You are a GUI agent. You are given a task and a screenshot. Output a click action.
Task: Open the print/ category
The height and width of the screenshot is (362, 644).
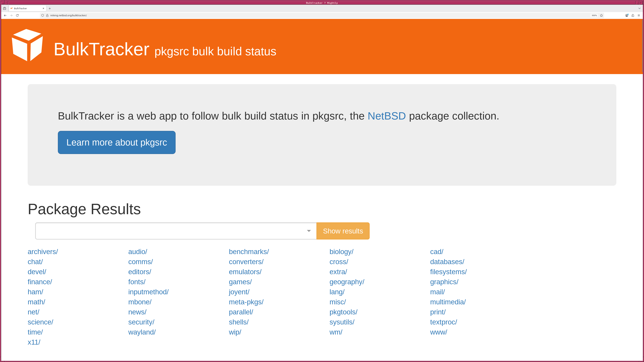click(x=438, y=312)
